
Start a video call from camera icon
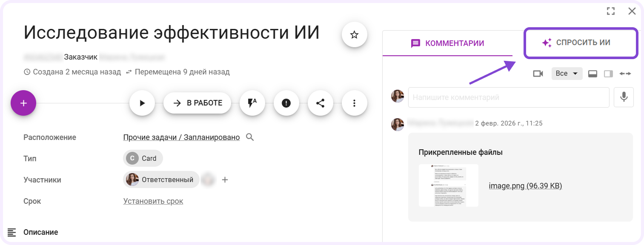click(538, 74)
